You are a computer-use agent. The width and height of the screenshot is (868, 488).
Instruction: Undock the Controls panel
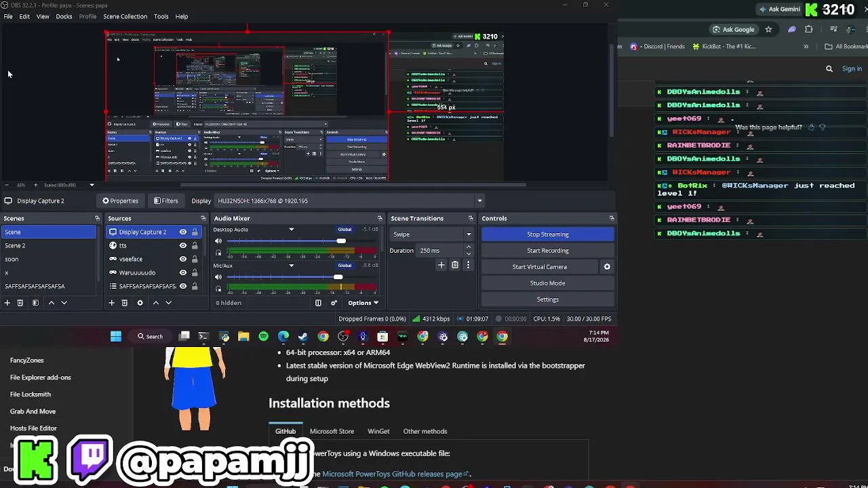pyautogui.click(x=612, y=218)
